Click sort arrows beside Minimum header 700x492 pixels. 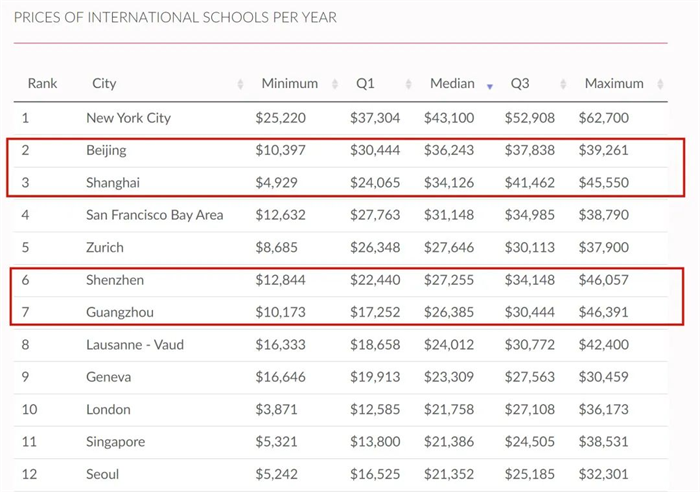pyautogui.click(x=335, y=84)
